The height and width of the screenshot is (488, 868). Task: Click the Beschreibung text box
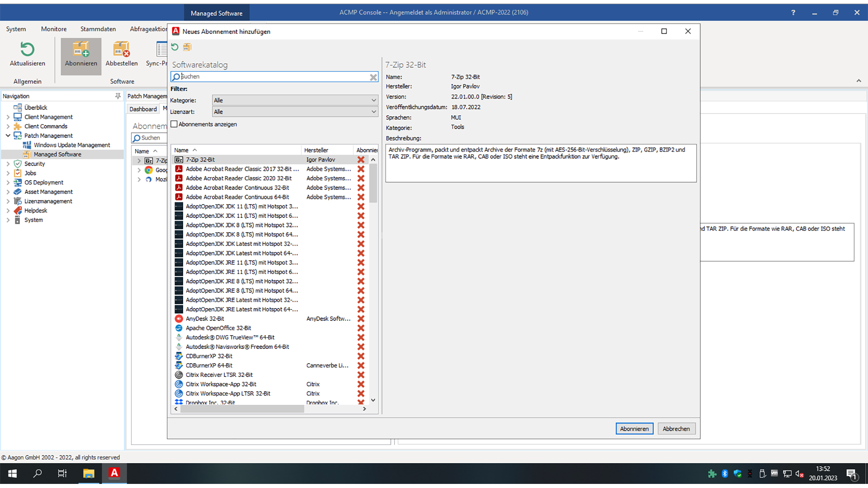tap(541, 163)
